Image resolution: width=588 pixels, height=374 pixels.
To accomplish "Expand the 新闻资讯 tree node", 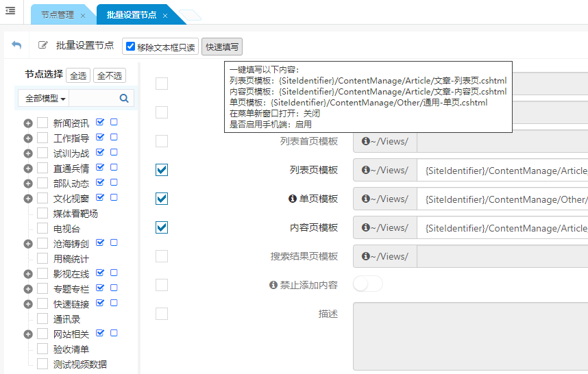I will click(x=28, y=123).
